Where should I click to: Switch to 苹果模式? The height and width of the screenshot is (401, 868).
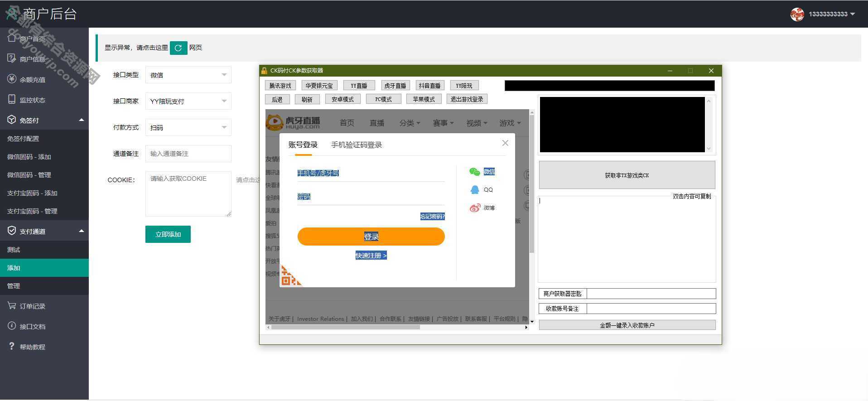coord(424,99)
